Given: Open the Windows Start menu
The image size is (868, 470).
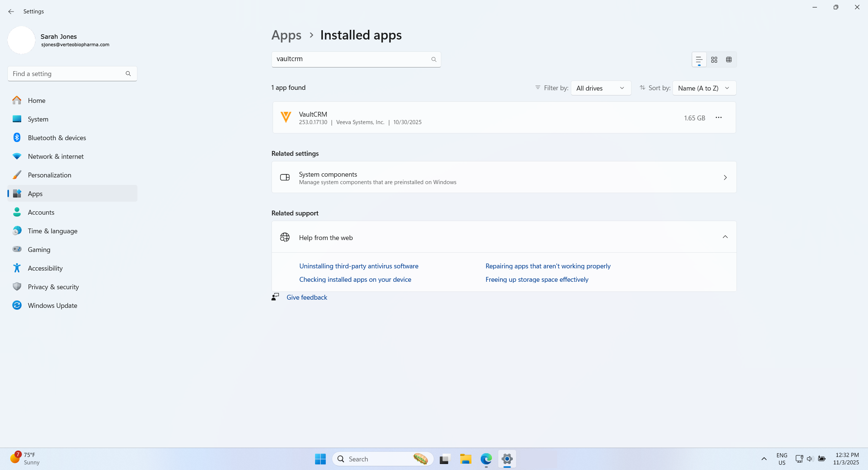Looking at the screenshot, I should (x=320, y=459).
